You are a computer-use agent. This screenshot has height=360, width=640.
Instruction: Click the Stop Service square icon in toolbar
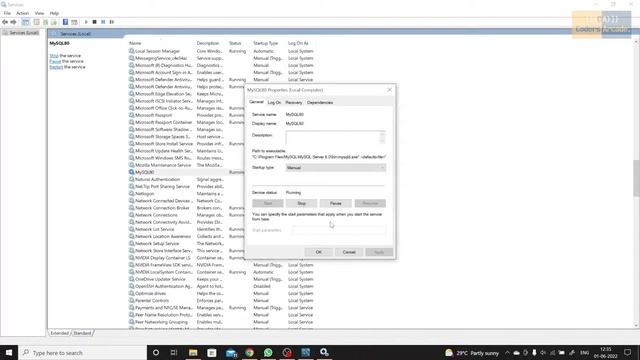(x=94, y=22)
